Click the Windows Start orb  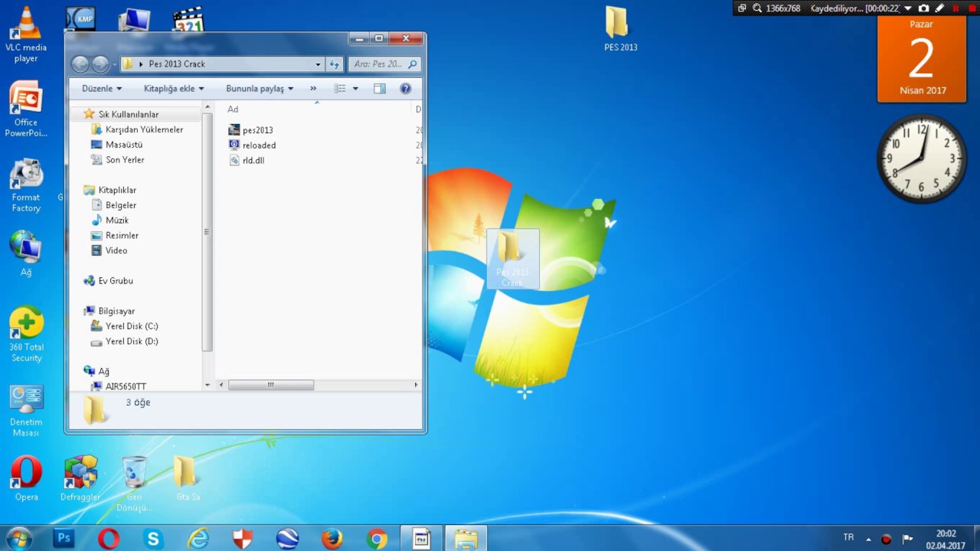click(20, 539)
